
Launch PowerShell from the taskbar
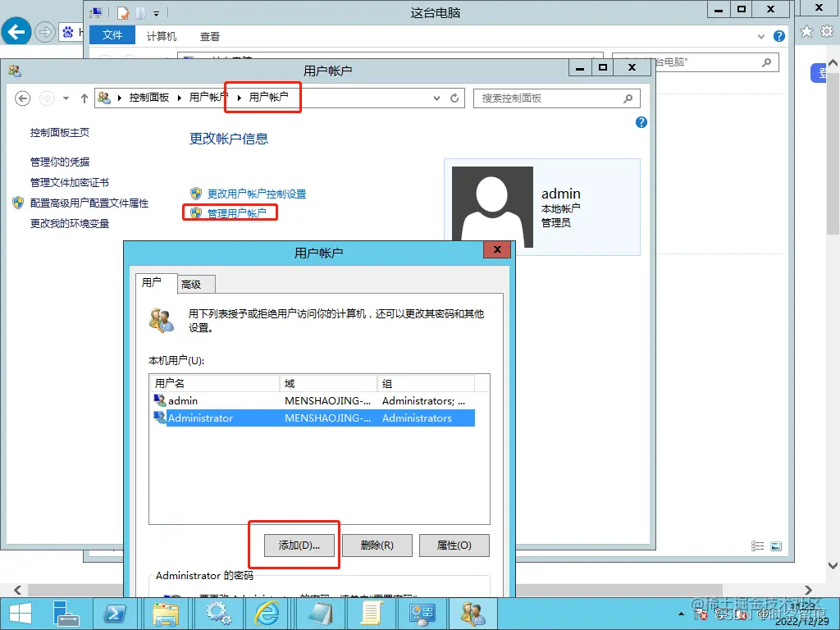tap(115, 614)
